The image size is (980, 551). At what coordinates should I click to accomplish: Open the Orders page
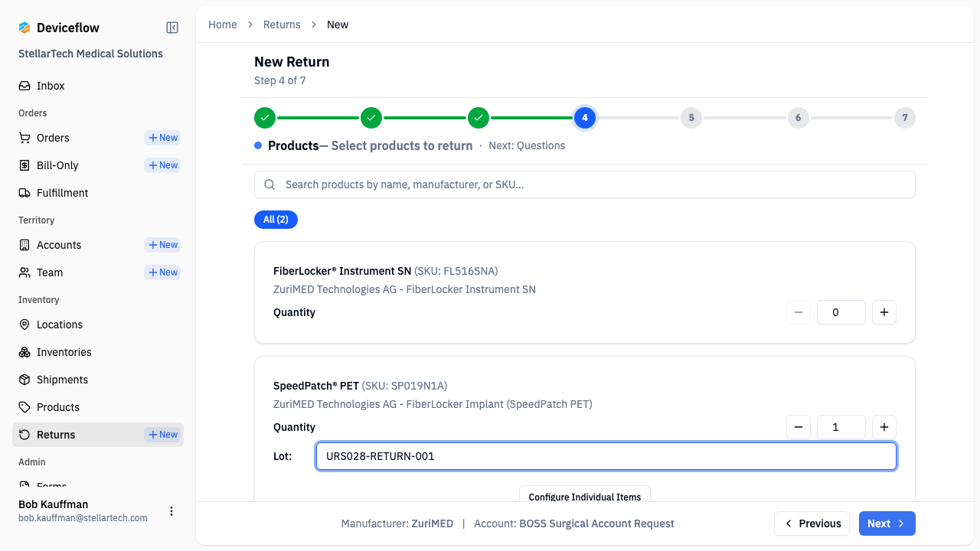pos(53,138)
